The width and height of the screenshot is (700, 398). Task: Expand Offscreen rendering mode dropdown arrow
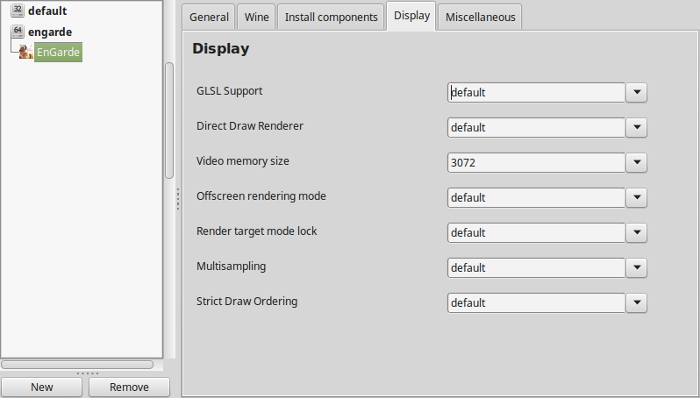(637, 198)
